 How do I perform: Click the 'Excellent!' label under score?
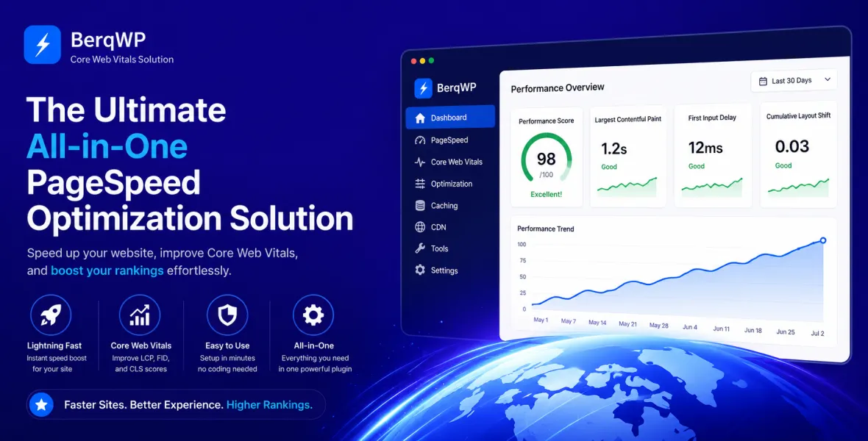pos(546,194)
